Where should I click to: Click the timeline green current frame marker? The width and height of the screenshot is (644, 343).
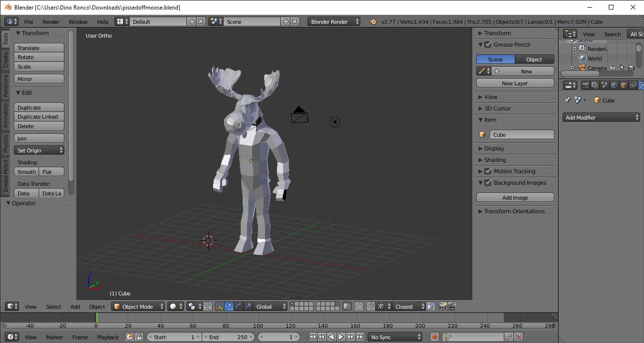(96, 318)
